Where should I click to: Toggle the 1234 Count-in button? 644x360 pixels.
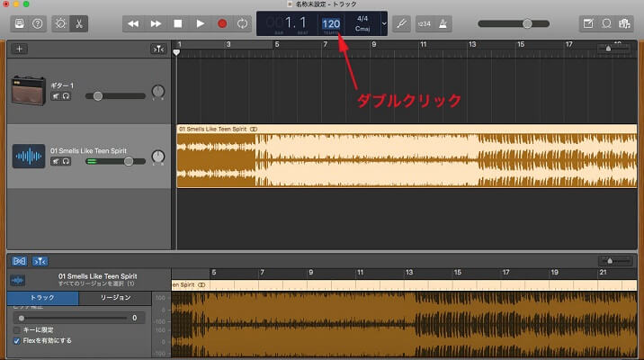[425, 23]
